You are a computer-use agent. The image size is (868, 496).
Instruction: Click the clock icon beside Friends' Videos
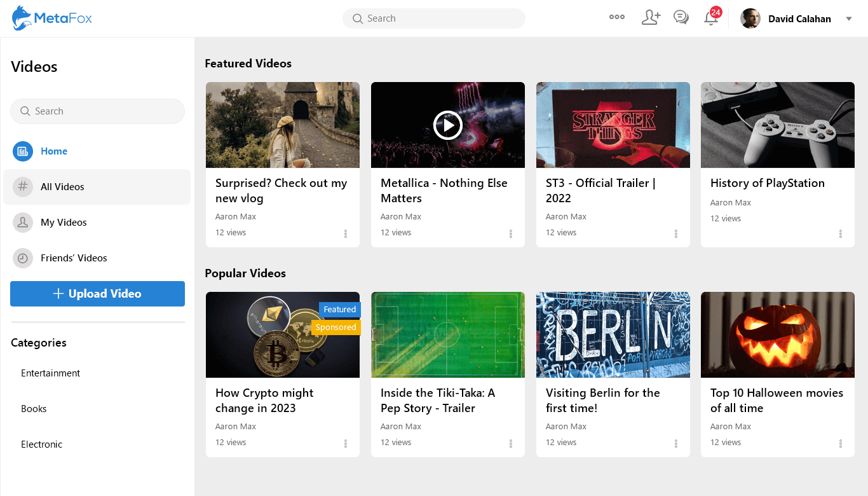[x=23, y=258]
